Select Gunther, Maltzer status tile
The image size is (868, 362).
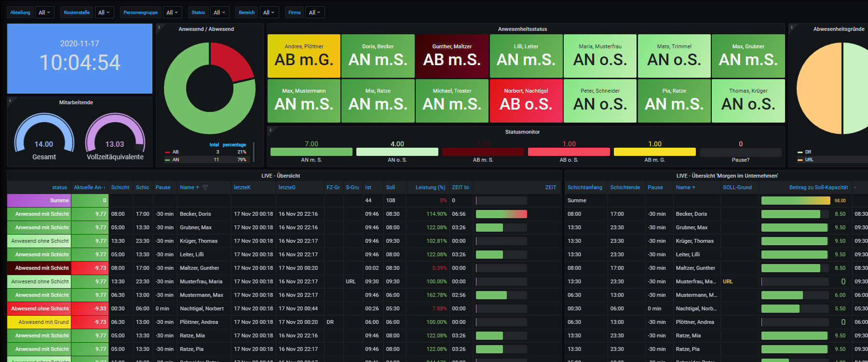[x=452, y=56]
